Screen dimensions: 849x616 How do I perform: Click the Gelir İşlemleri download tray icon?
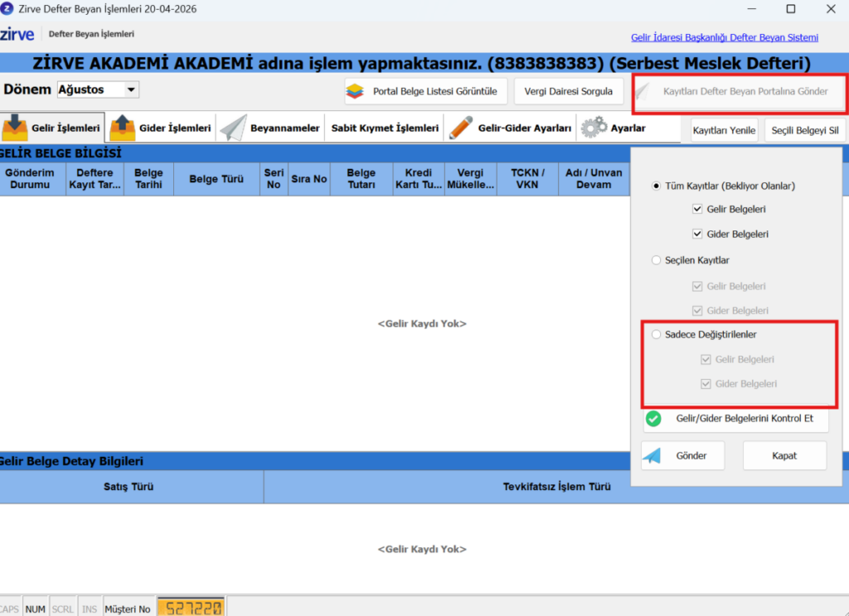15,128
